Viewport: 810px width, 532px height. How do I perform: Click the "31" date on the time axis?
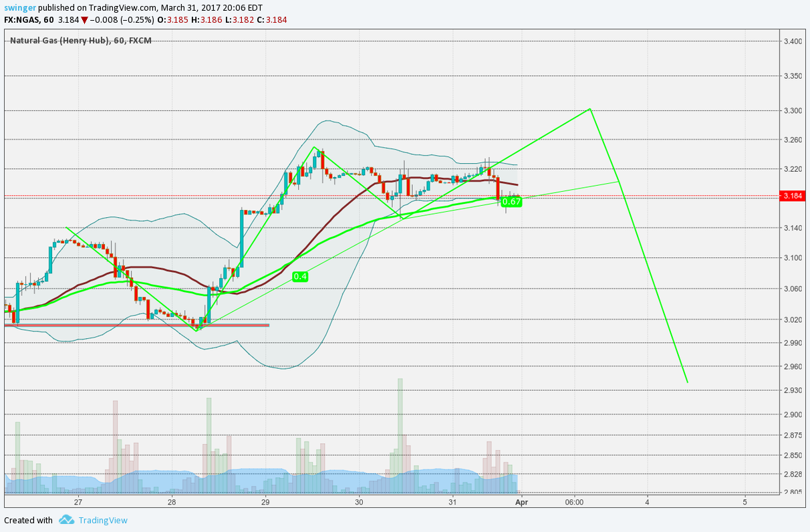coord(452,502)
